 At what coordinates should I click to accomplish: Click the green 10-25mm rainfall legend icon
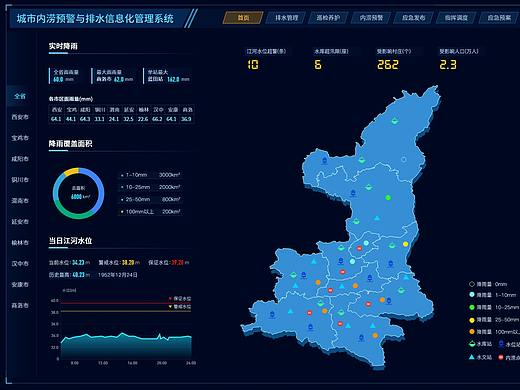click(472, 307)
